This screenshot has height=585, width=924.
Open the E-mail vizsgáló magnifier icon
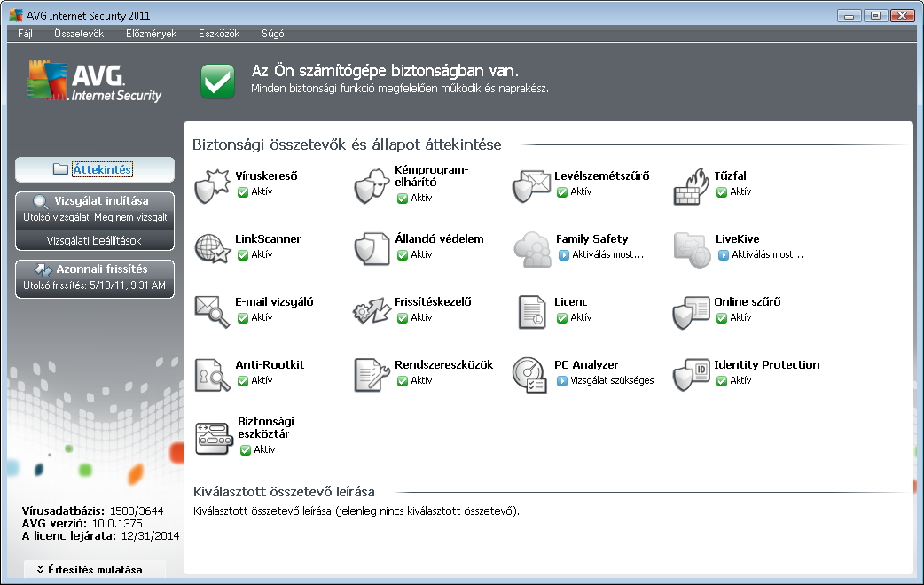click(212, 311)
